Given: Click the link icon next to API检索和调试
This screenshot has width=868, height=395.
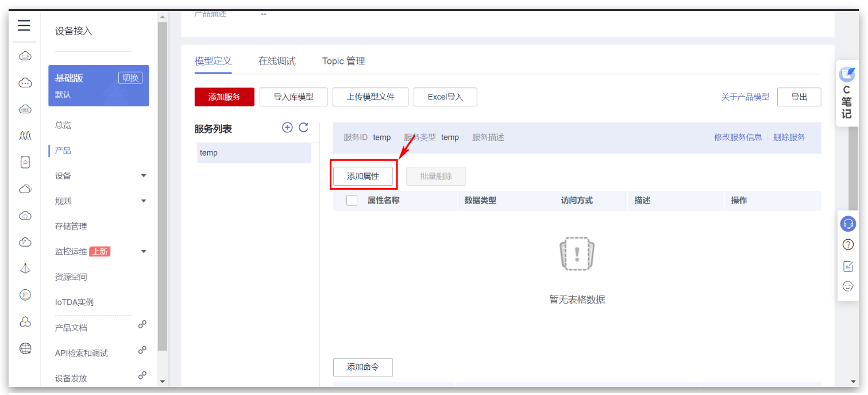Looking at the screenshot, I should 142,350.
